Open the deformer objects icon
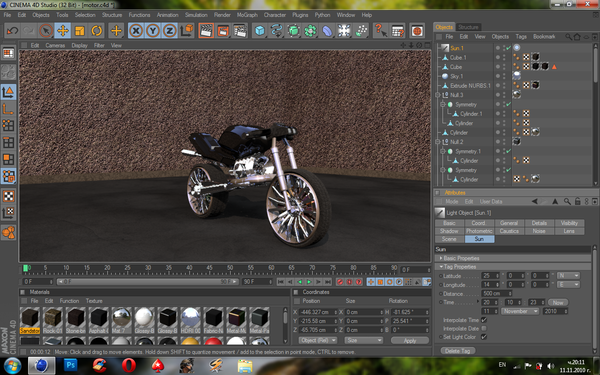The width and height of the screenshot is (600, 375). point(327,31)
